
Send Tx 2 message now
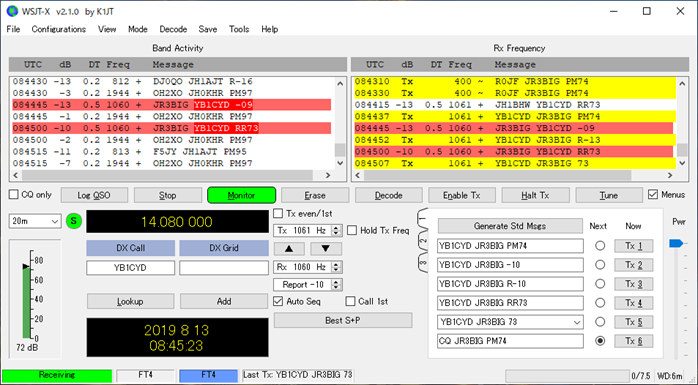point(633,265)
